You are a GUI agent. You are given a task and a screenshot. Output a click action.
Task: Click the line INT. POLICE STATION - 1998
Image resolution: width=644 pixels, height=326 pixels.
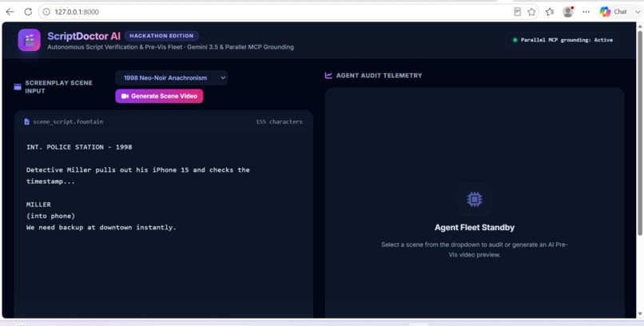[x=79, y=147]
